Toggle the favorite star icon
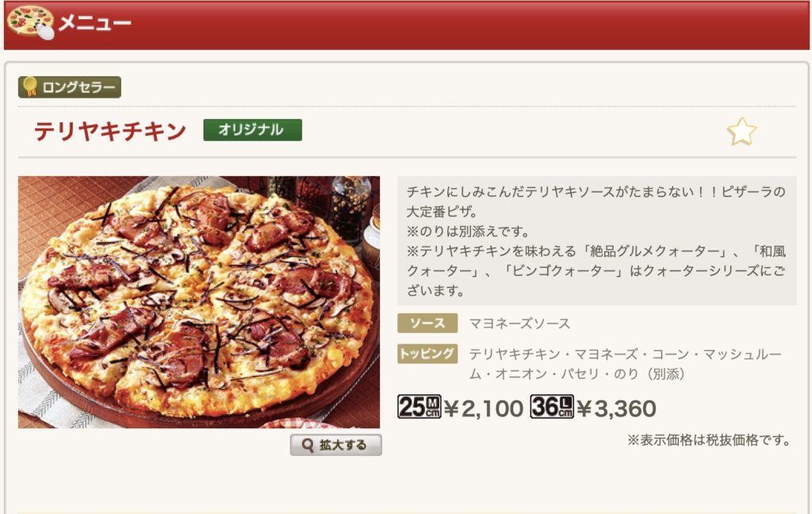The width and height of the screenshot is (812, 514). click(x=741, y=131)
